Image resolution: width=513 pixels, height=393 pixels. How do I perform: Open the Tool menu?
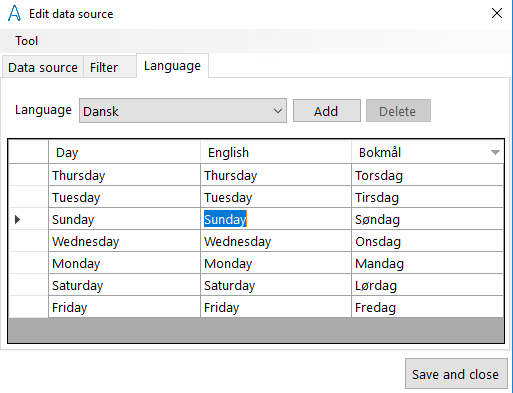[x=26, y=41]
